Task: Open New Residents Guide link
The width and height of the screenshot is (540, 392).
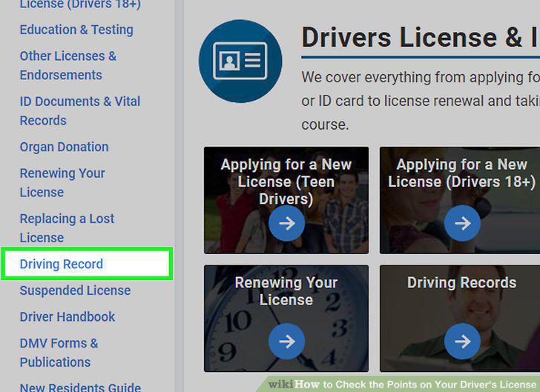Action: [x=81, y=387]
